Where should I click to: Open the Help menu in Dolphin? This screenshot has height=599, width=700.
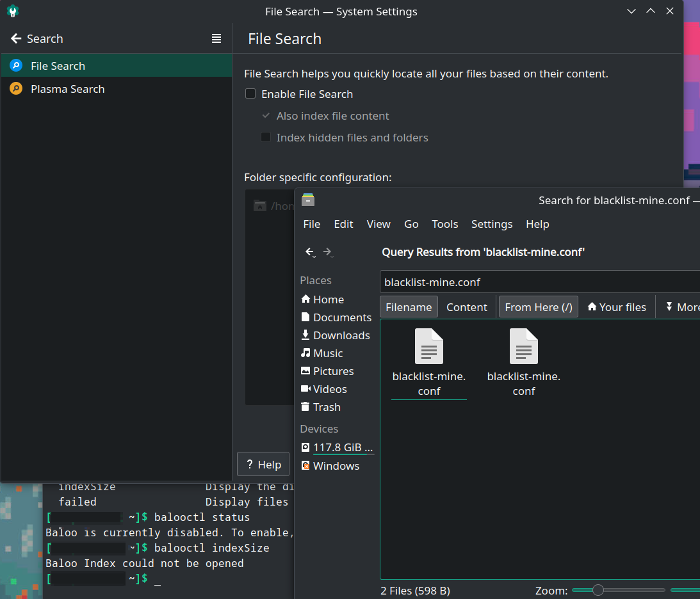click(x=537, y=224)
